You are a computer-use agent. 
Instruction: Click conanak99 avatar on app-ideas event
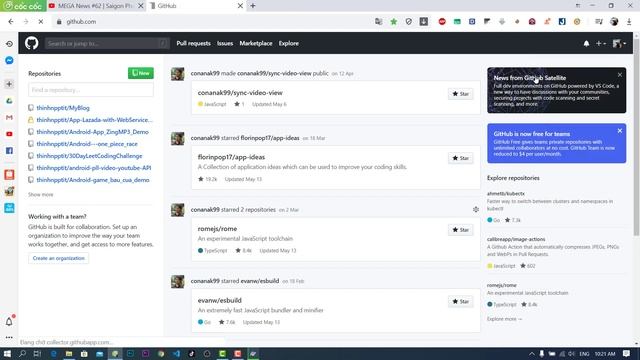pos(178,138)
